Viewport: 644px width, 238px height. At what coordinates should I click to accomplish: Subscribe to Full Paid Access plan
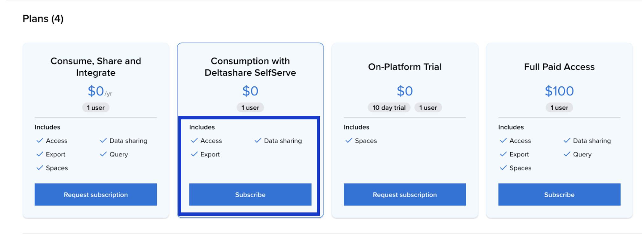[x=559, y=195]
